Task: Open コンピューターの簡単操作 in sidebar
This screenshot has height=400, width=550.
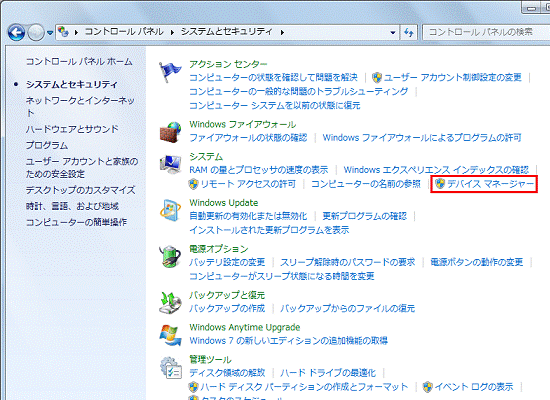Action: coord(76,222)
